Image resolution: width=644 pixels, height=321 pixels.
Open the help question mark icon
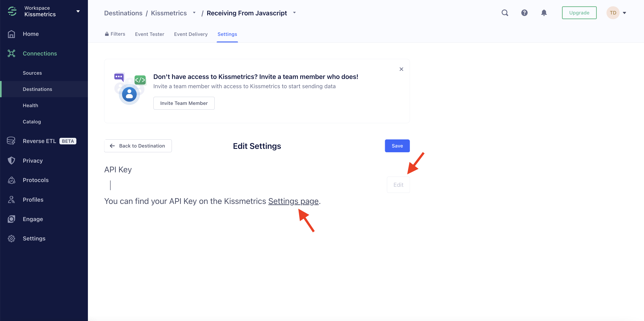(x=524, y=13)
